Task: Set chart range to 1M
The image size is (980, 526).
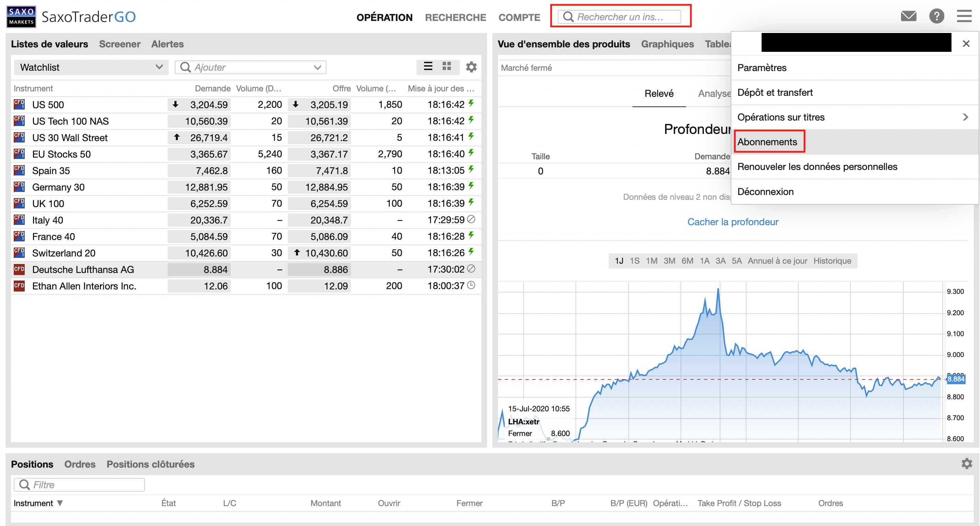Action: click(651, 261)
